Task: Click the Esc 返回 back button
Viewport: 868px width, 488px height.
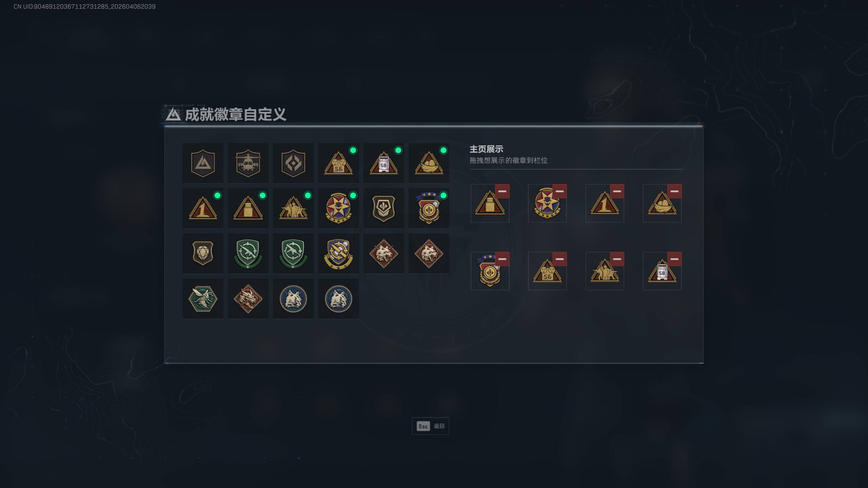Action: click(x=430, y=426)
